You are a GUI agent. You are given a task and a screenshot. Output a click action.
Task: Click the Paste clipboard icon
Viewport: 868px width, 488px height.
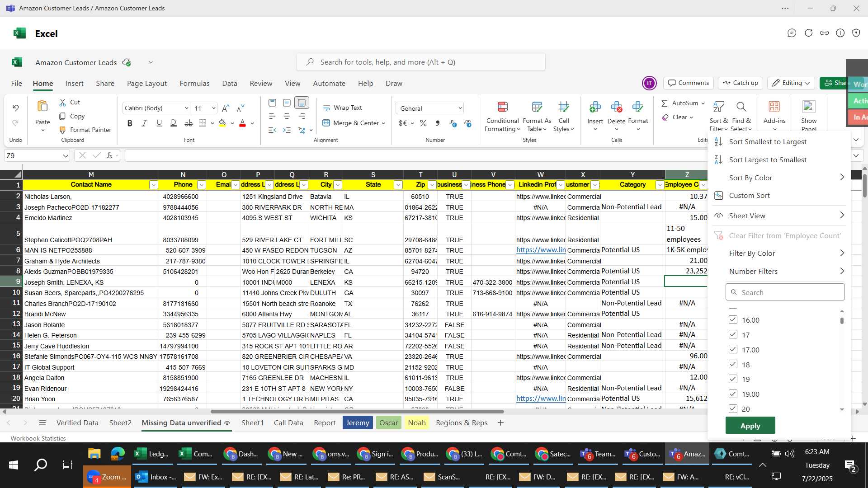click(42, 107)
